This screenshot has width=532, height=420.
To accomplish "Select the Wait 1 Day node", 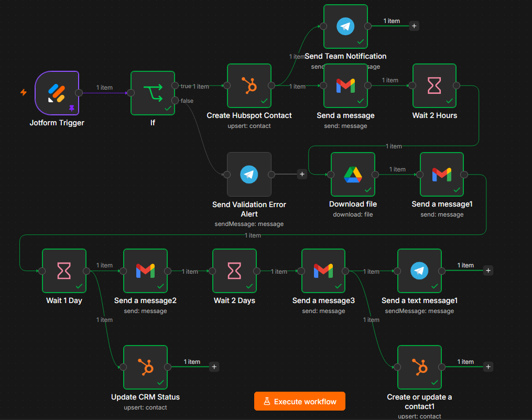I will pos(64,271).
